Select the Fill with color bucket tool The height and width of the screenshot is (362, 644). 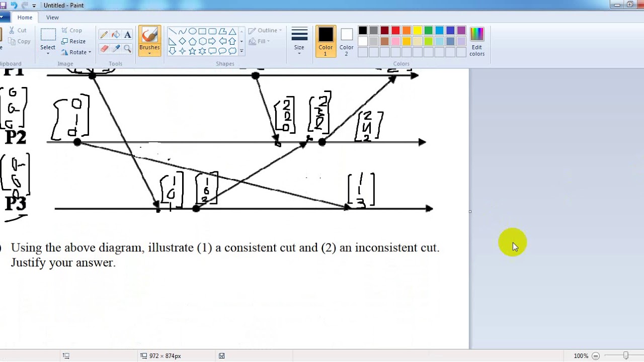click(x=116, y=35)
